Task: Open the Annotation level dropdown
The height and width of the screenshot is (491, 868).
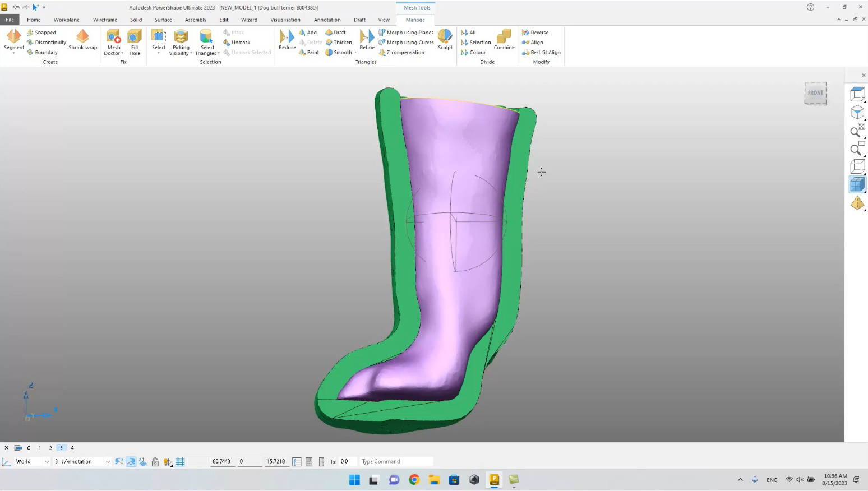Action: [x=107, y=461]
